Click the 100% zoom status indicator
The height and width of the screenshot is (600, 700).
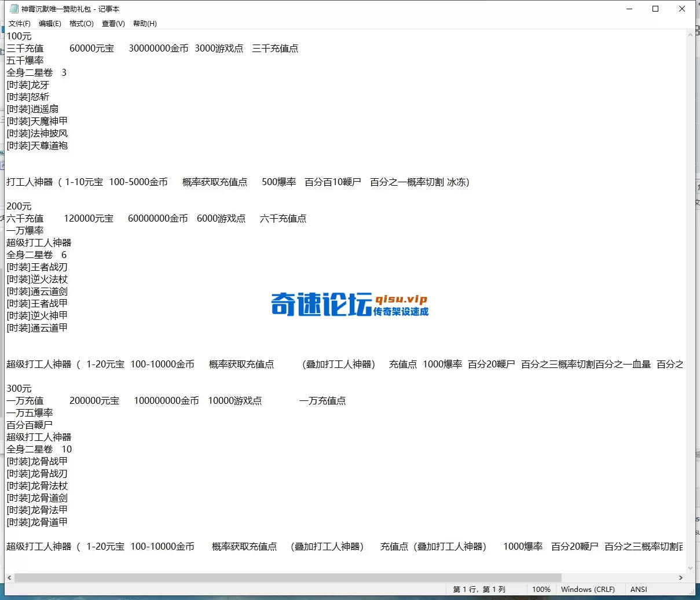point(541,589)
